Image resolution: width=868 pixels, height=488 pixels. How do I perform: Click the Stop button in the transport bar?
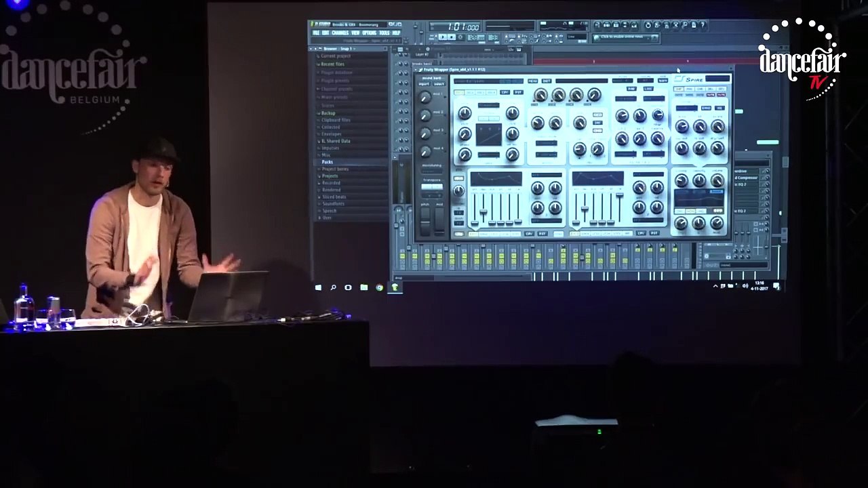[x=452, y=37]
